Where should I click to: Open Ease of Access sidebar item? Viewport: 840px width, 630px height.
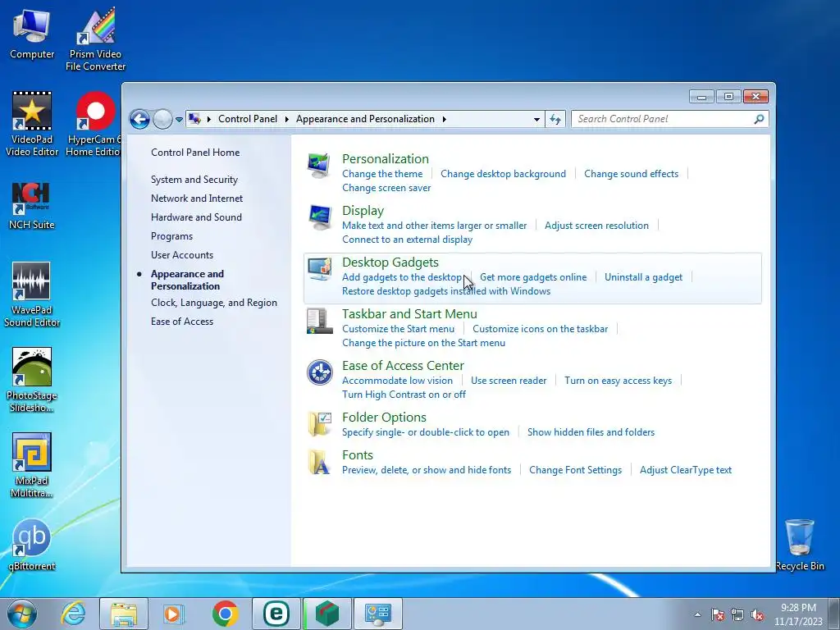(181, 322)
